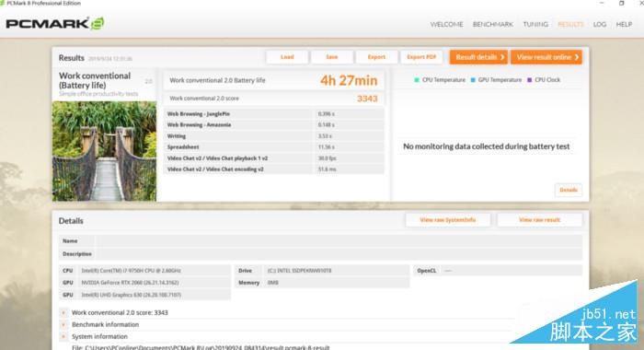Click the result file path text
644x350 pixels.
(201, 347)
